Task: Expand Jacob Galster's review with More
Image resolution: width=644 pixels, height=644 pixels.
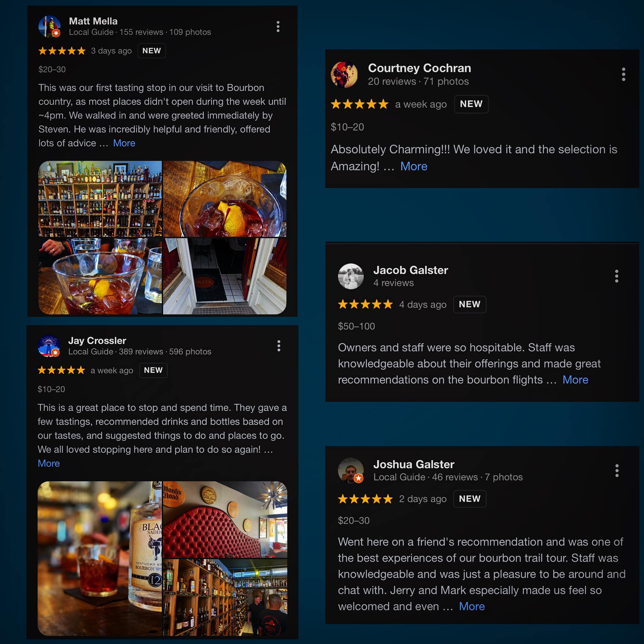Action: [575, 380]
